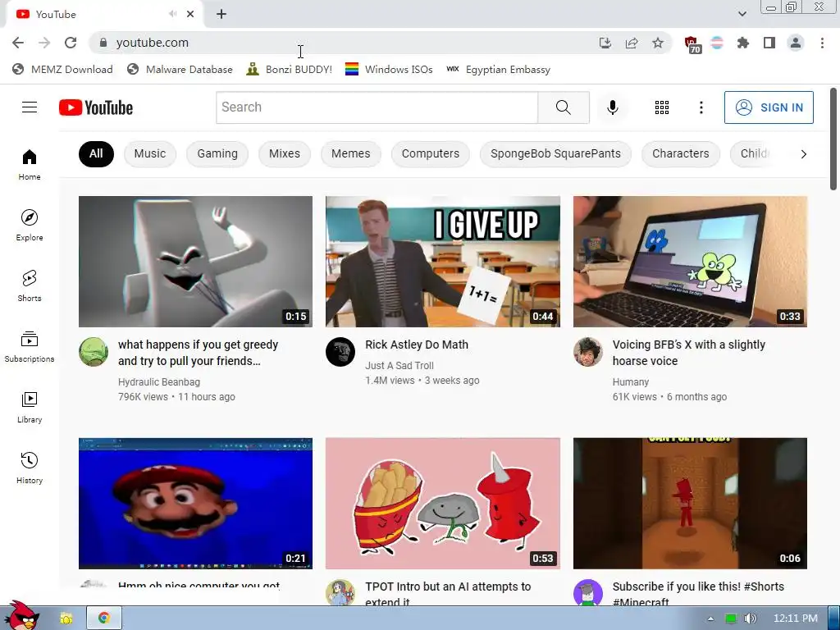Reload the YouTube page
This screenshot has height=630, width=840.
(x=71, y=43)
